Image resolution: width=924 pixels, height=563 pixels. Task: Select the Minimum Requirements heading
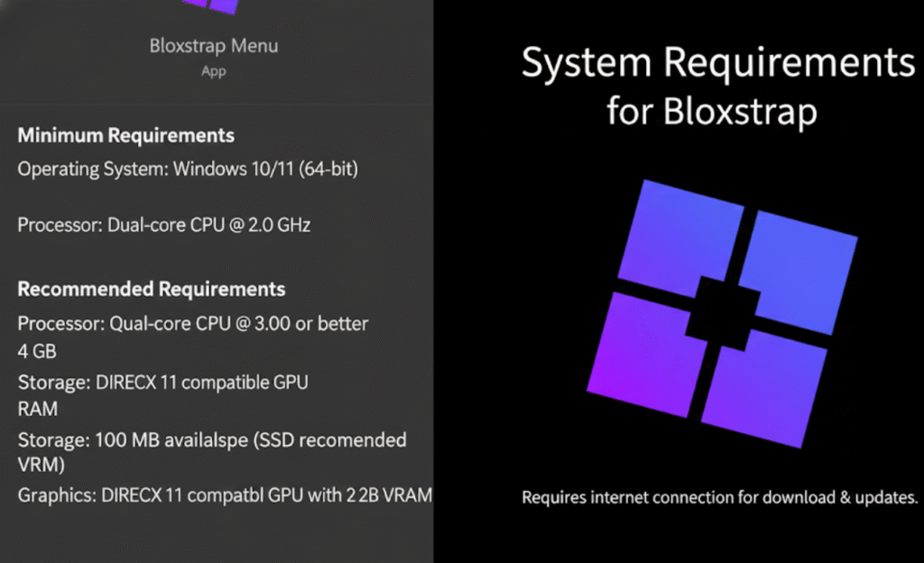click(125, 135)
